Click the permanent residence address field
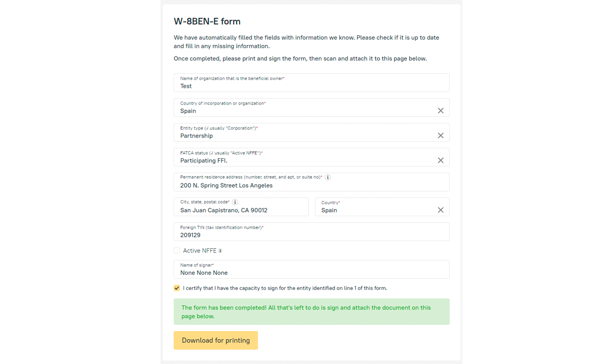 (311, 186)
